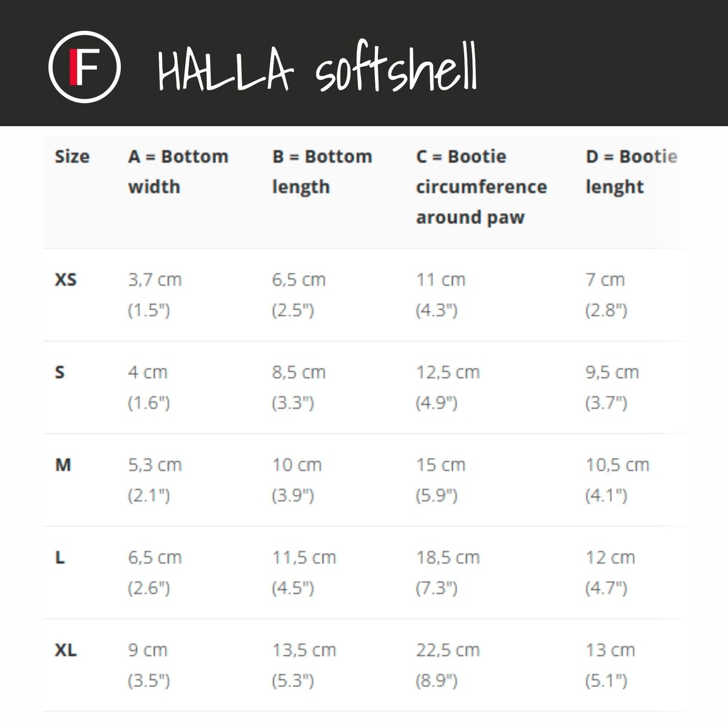The width and height of the screenshot is (728, 727).
Task: Select the 5,3 cm bottom width cell
Action: [155, 465]
